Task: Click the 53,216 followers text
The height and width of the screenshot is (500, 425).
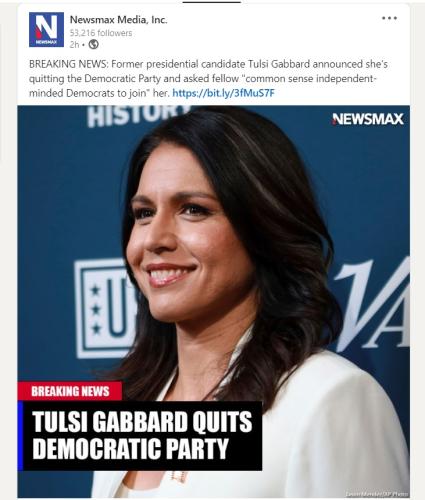Action: (101, 33)
